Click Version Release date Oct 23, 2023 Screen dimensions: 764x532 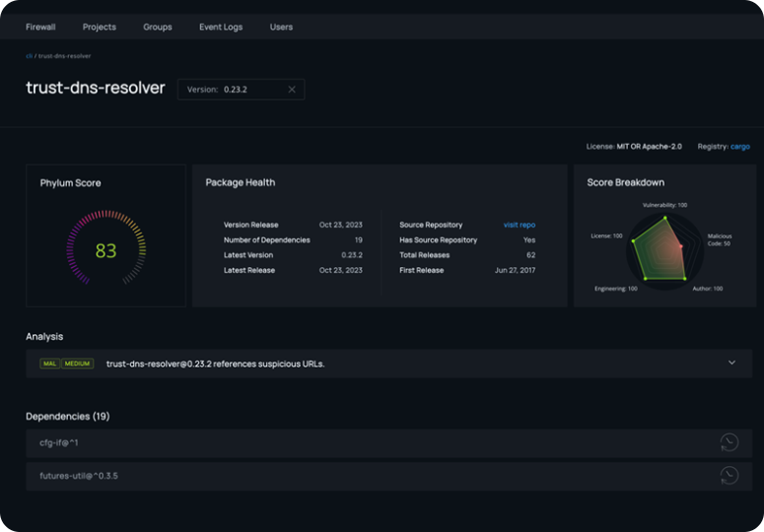pos(340,225)
